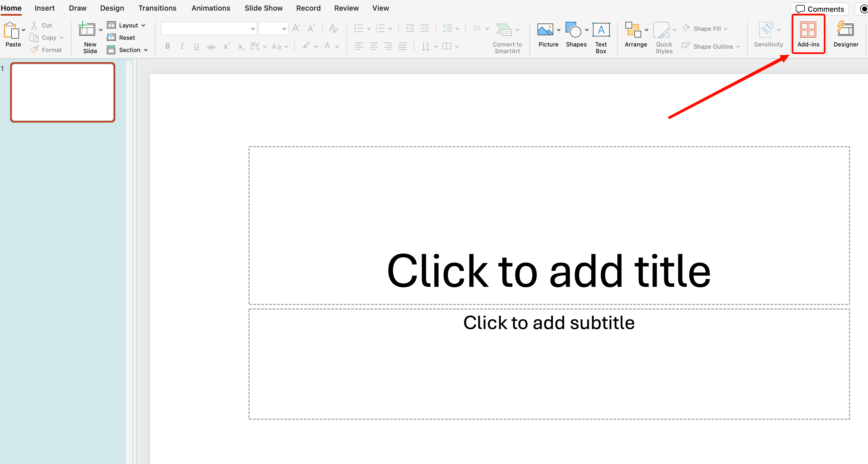Open the font name combo box
Viewport: 868px width, 464px height.
coord(208,29)
